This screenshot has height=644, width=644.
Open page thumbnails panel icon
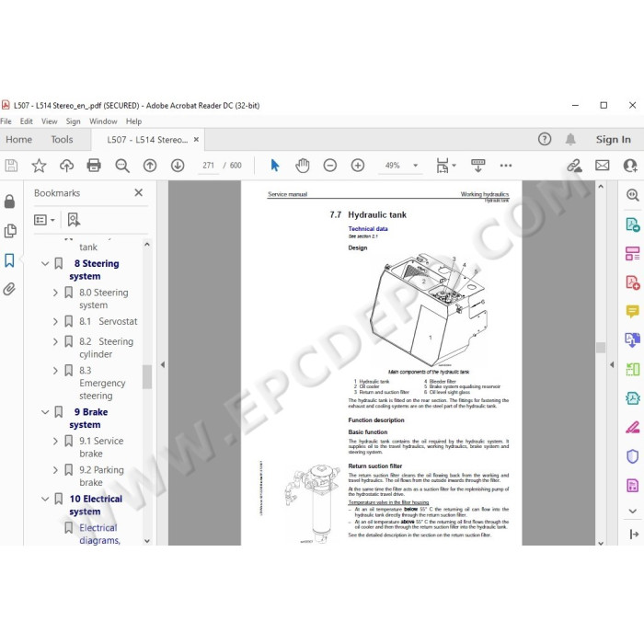(10, 231)
